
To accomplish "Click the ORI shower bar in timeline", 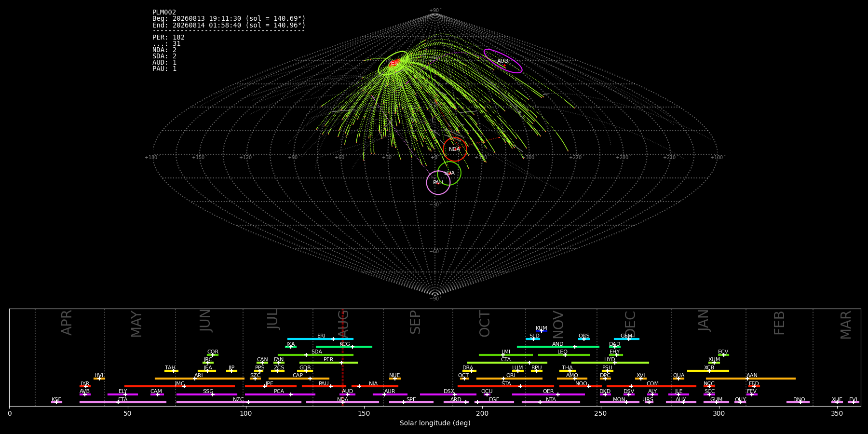I will coord(509,379).
